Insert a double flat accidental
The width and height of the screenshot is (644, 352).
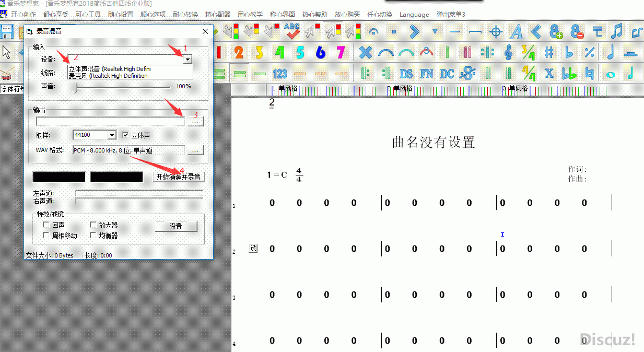click(569, 74)
